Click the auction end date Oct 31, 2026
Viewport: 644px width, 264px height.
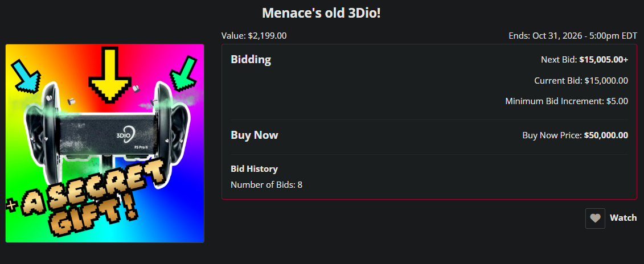pyautogui.click(x=557, y=36)
